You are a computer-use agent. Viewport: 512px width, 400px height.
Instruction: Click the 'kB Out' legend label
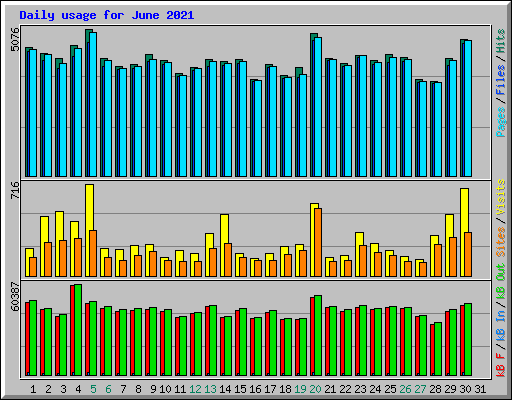(x=501, y=282)
